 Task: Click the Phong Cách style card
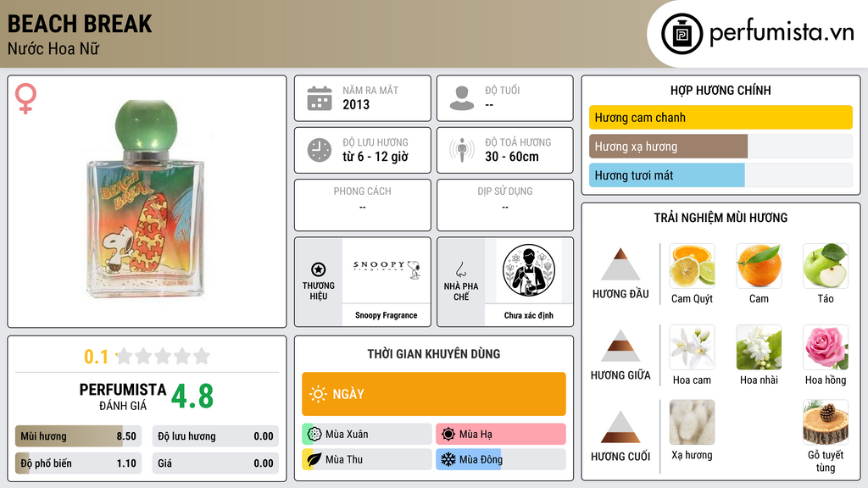point(363,205)
